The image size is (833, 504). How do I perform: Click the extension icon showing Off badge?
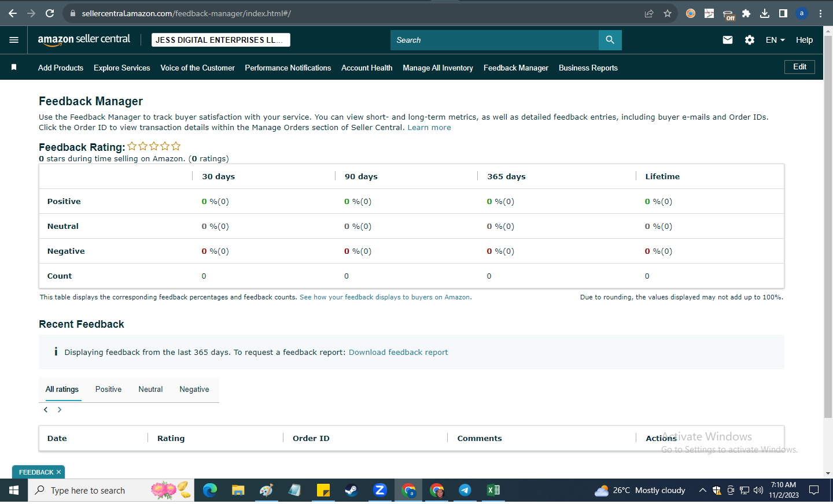(x=728, y=14)
